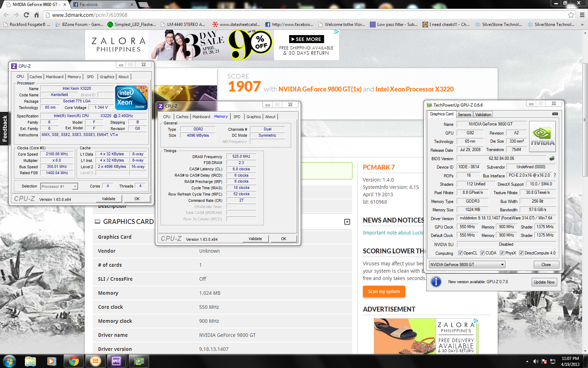Open the NVIDIA GeForce 9800 GT score link
Image resolution: width=588 pixels, height=368 pixels.
(320, 89)
